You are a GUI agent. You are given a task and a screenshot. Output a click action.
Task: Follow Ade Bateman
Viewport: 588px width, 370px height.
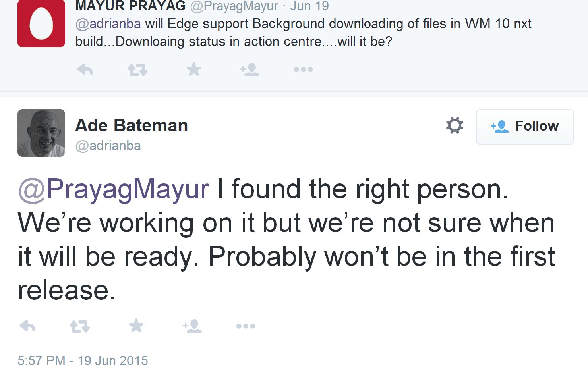click(525, 127)
